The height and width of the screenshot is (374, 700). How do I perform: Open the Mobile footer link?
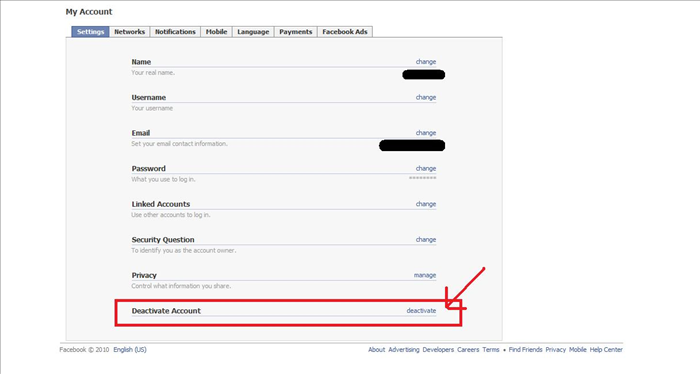tap(578, 349)
